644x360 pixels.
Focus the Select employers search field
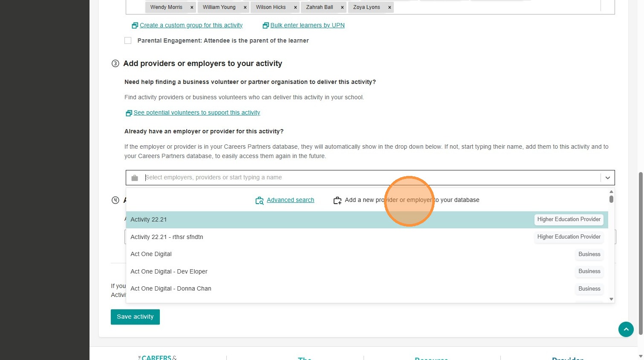[371, 178]
